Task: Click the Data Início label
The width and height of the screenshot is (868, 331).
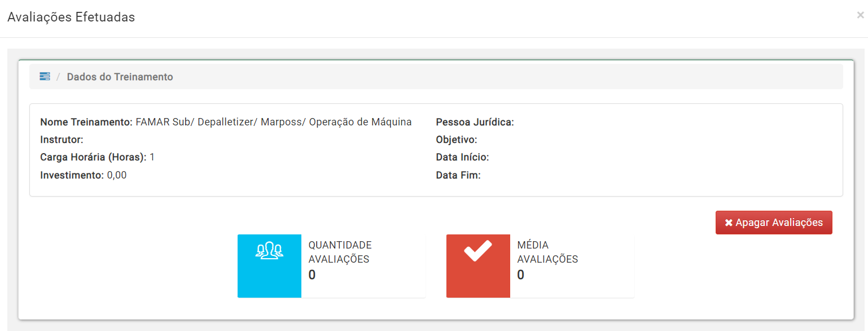Action: coord(462,157)
